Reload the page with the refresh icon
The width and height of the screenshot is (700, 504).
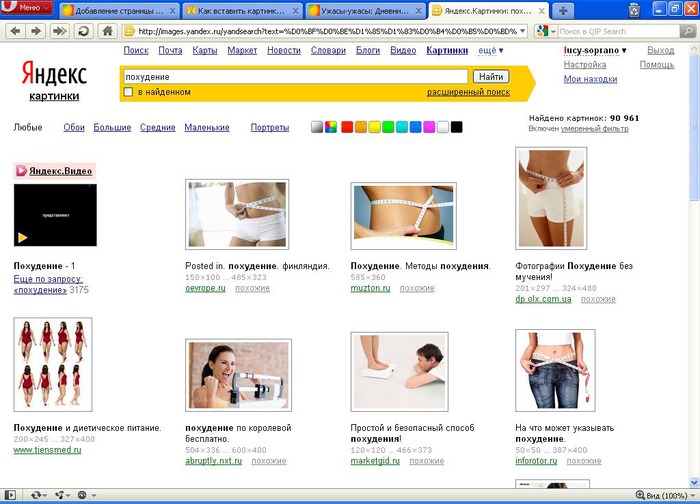[x=83, y=31]
